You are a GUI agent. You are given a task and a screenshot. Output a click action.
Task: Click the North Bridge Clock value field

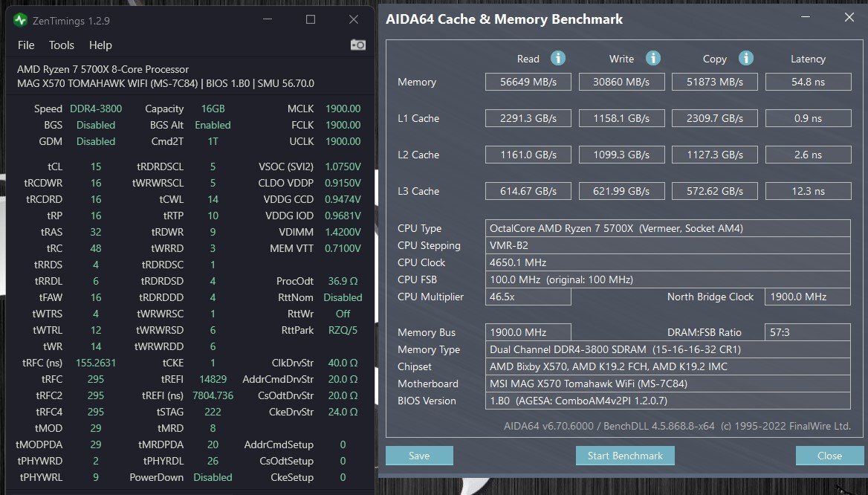(808, 297)
